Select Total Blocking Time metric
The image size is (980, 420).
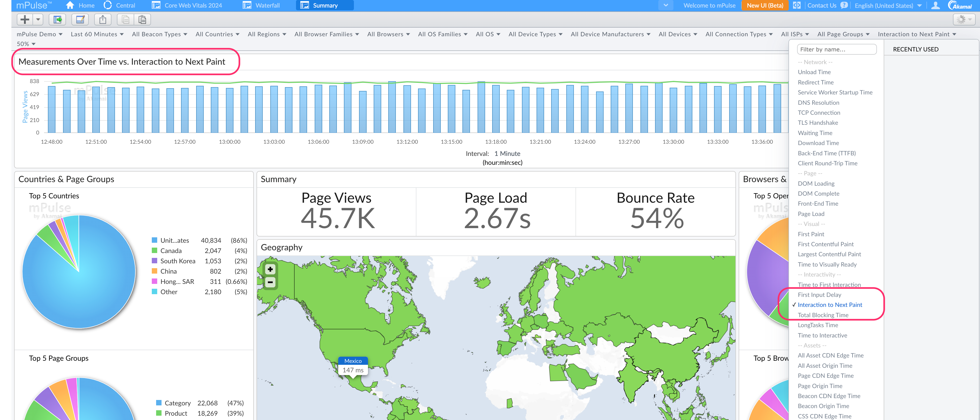click(823, 315)
